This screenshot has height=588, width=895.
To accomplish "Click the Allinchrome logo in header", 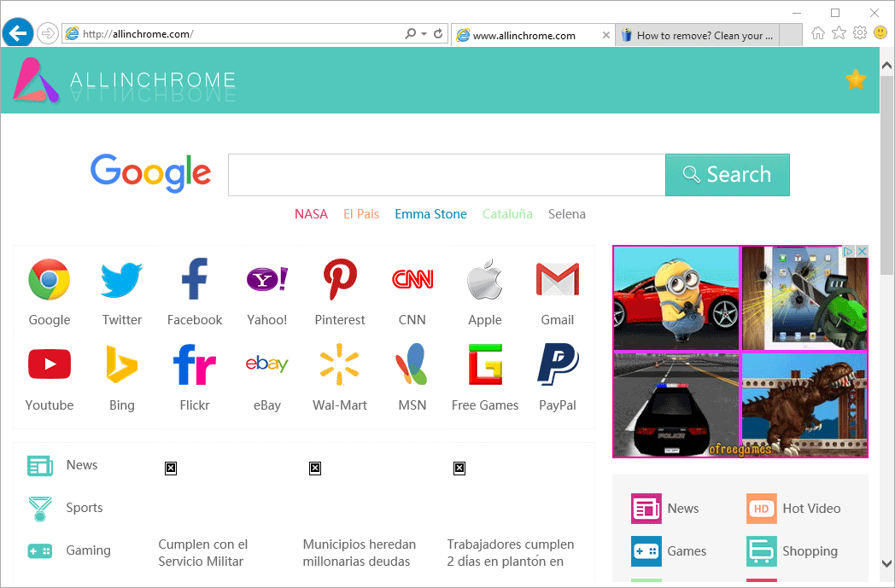I will coord(125,80).
